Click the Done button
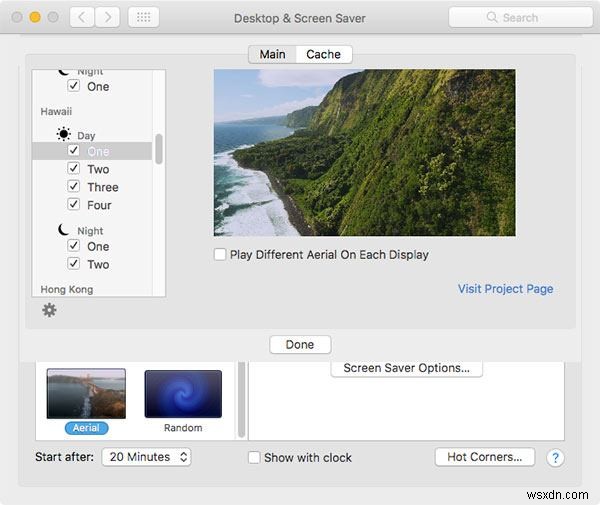The image size is (600, 505). tap(300, 345)
